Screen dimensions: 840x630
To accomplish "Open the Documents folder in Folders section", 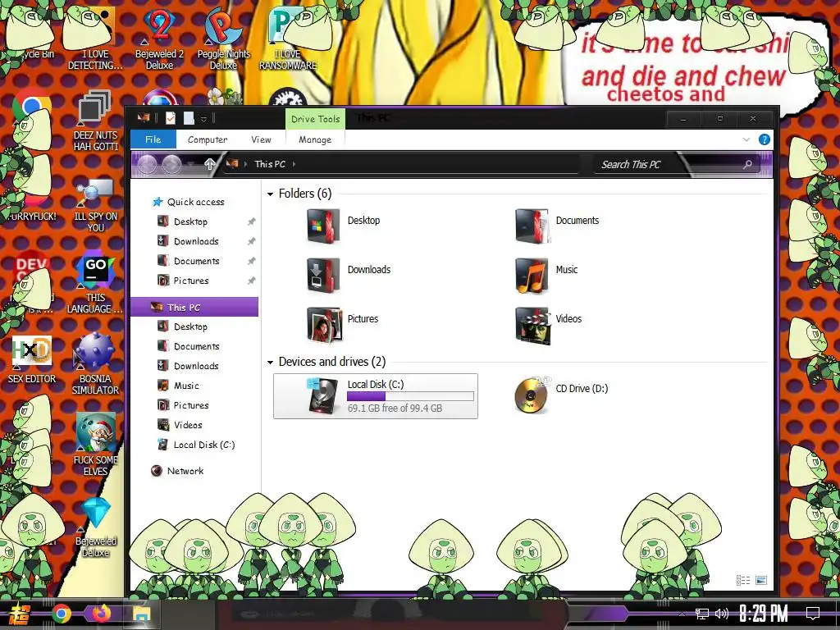I will [x=557, y=225].
